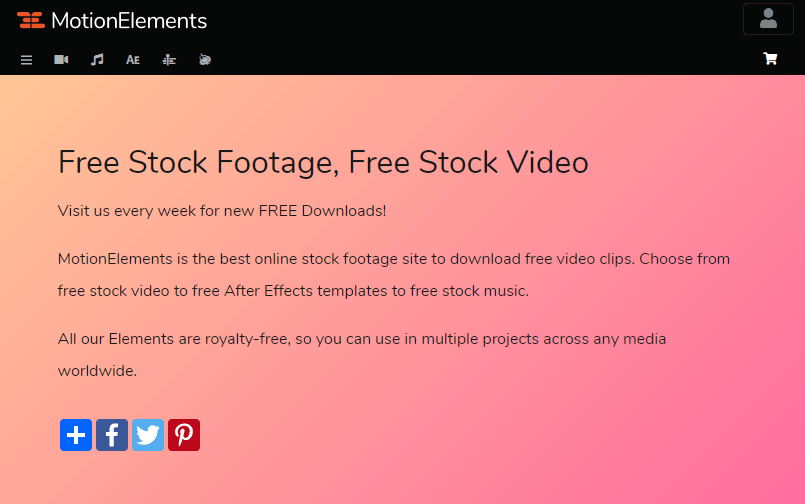
Task: Click the Free Stock Footage heading
Action: pos(323,163)
